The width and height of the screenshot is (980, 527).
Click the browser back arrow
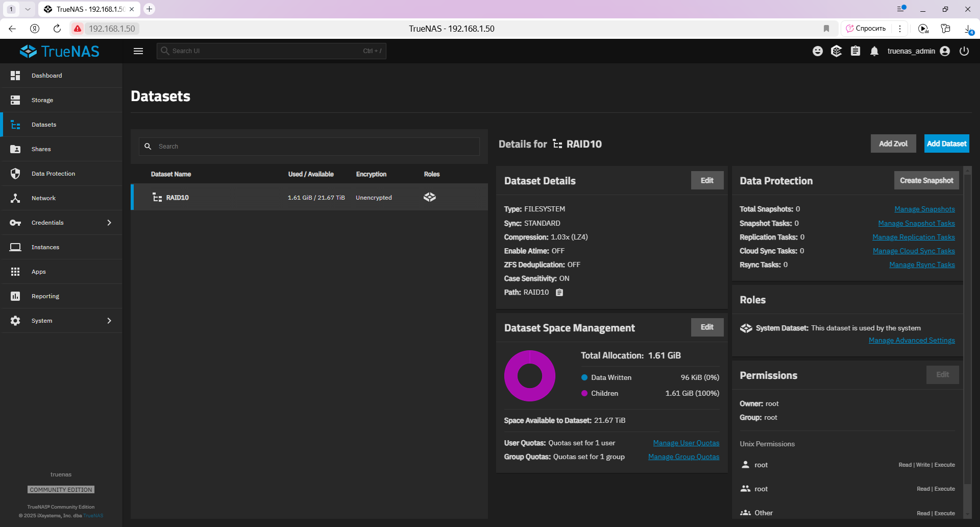pyautogui.click(x=12, y=29)
